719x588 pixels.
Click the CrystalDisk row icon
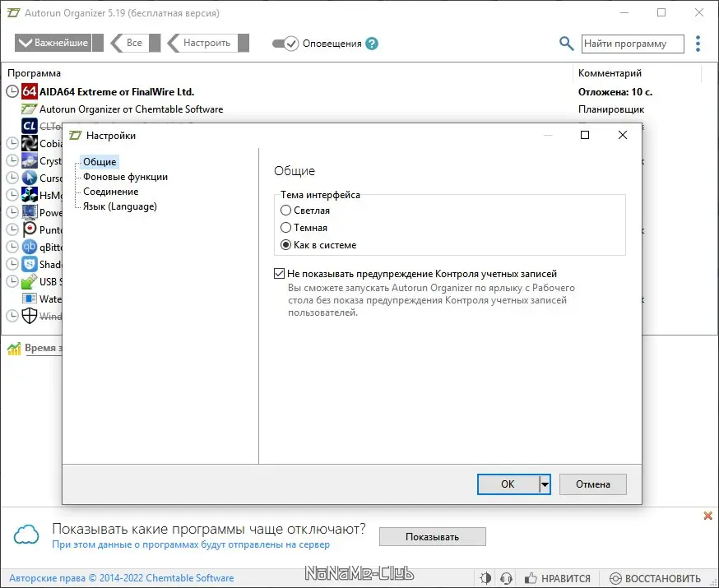click(30, 161)
